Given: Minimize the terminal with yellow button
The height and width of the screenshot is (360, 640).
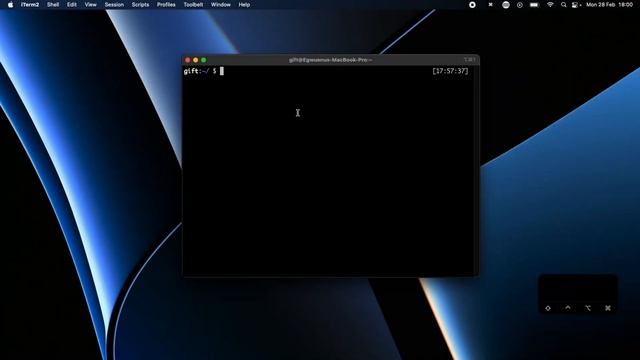Looking at the screenshot, I should click(196, 60).
